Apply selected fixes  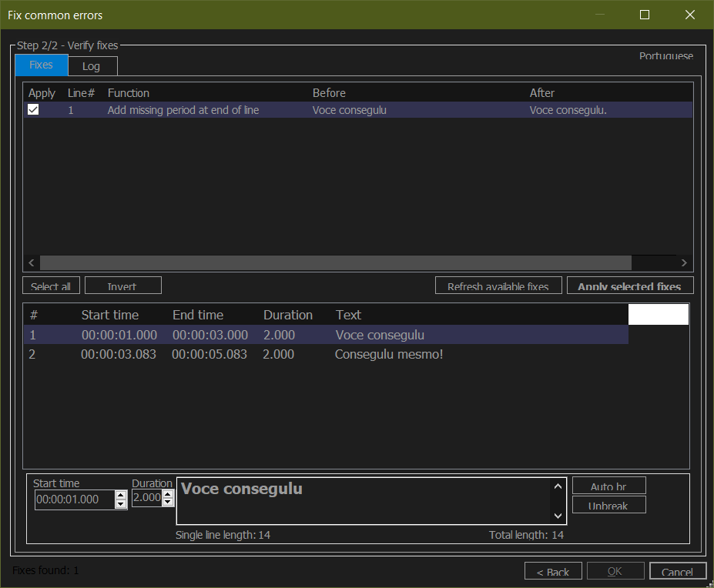click(630, 285)
